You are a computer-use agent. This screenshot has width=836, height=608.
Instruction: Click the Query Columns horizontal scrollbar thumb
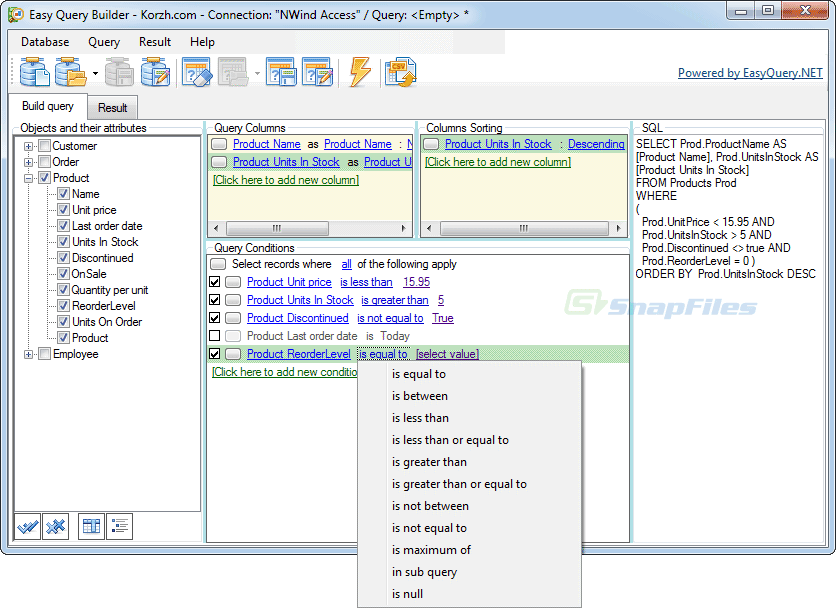277,228
